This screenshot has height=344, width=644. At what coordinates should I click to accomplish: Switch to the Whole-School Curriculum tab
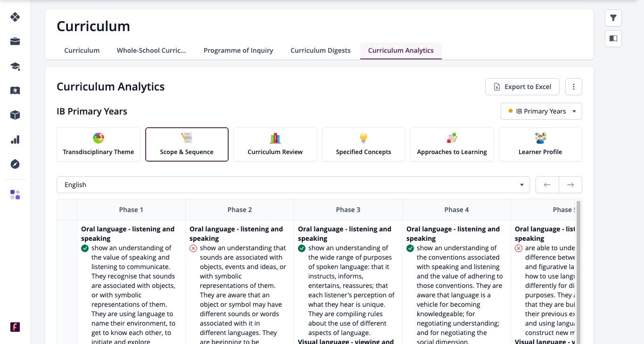(x=151, y=50)
